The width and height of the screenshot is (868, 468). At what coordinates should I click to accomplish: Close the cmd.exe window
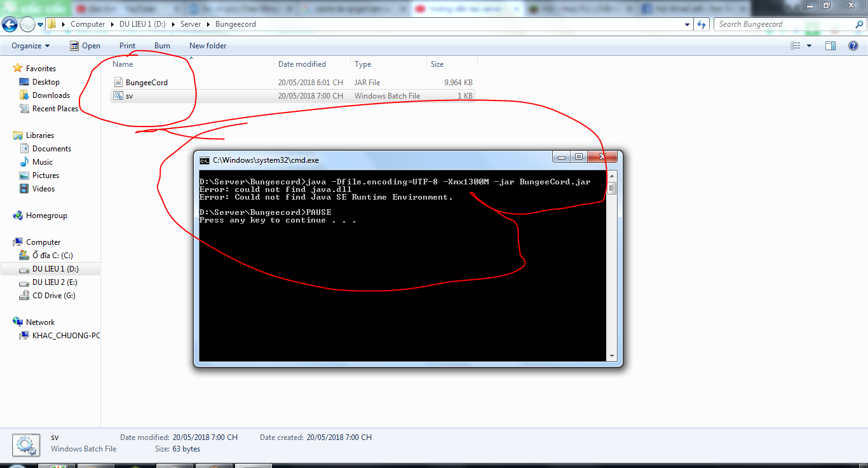coord(602,157)
